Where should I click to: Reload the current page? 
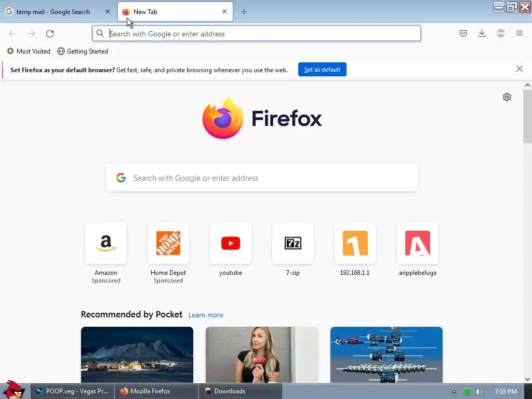tap(50, 34)
